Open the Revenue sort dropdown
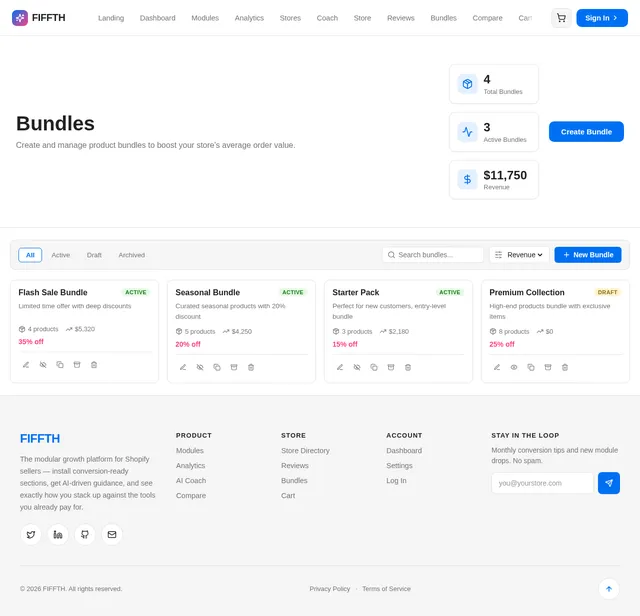The height and width of the screenshot is (616, 640). click(x=519, y=255)
